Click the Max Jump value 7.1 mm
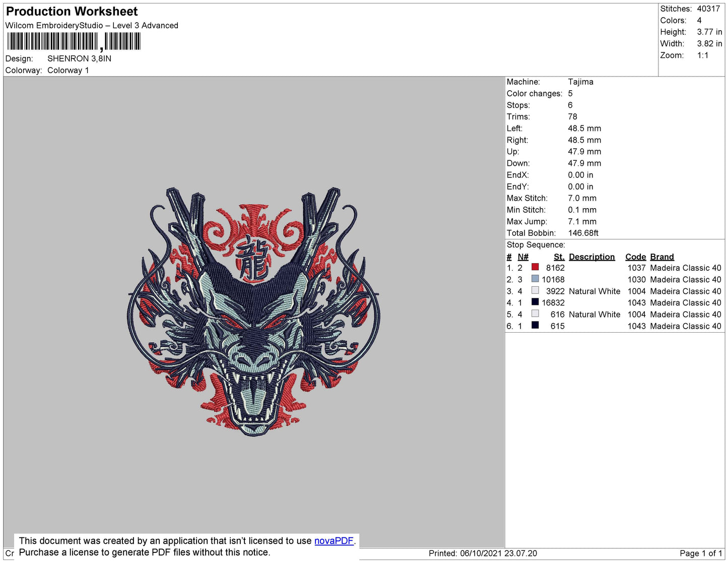This screenshot has height=563, width=728. 582,221
